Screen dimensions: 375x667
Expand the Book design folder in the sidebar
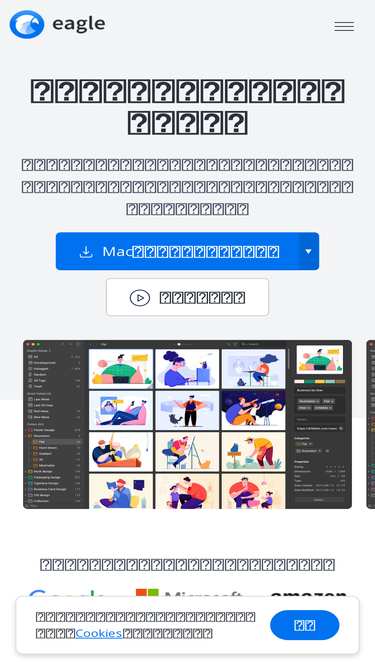26,471
